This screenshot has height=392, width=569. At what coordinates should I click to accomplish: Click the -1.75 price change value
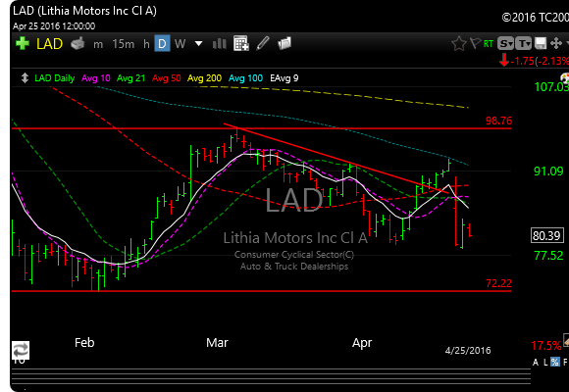click(523, 61)
